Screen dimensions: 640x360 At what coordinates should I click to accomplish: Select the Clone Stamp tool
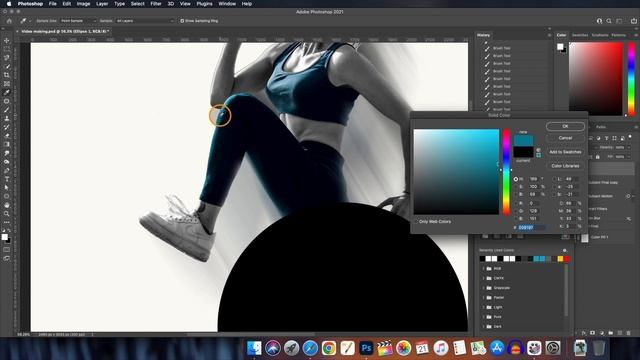(x=7, y=118)
